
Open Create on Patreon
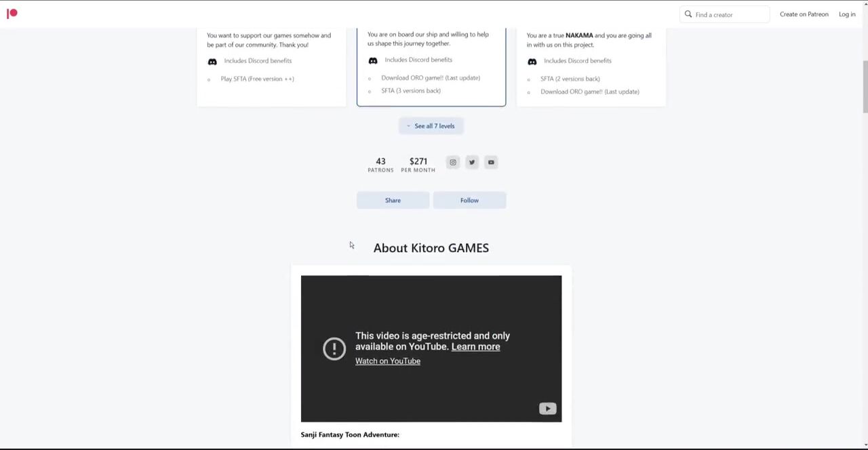804,14
